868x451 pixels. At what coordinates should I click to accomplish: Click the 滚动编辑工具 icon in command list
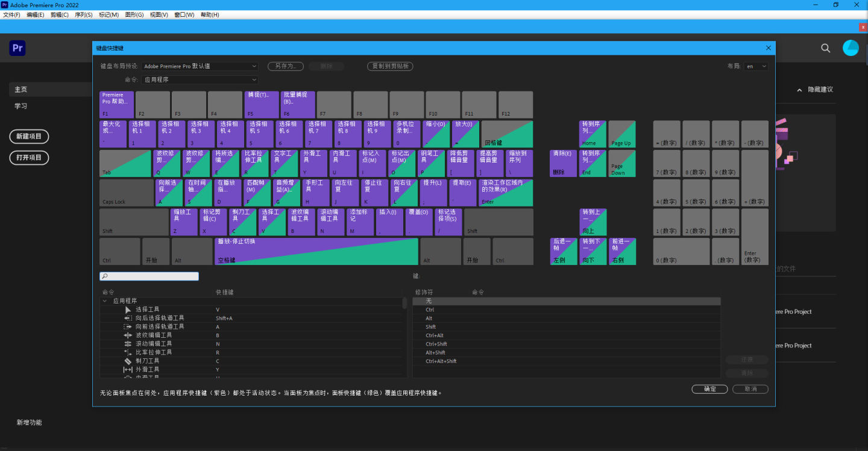click(128, 343)
